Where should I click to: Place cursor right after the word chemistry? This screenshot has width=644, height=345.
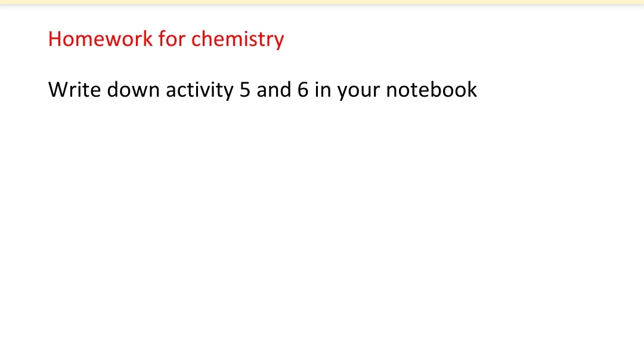click(285, 39)
